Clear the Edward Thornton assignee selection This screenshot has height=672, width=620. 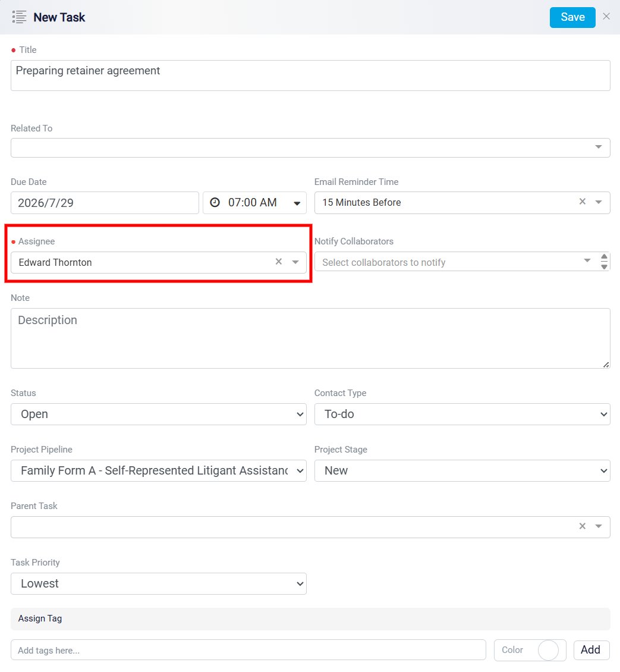click(x=279, y=262)
